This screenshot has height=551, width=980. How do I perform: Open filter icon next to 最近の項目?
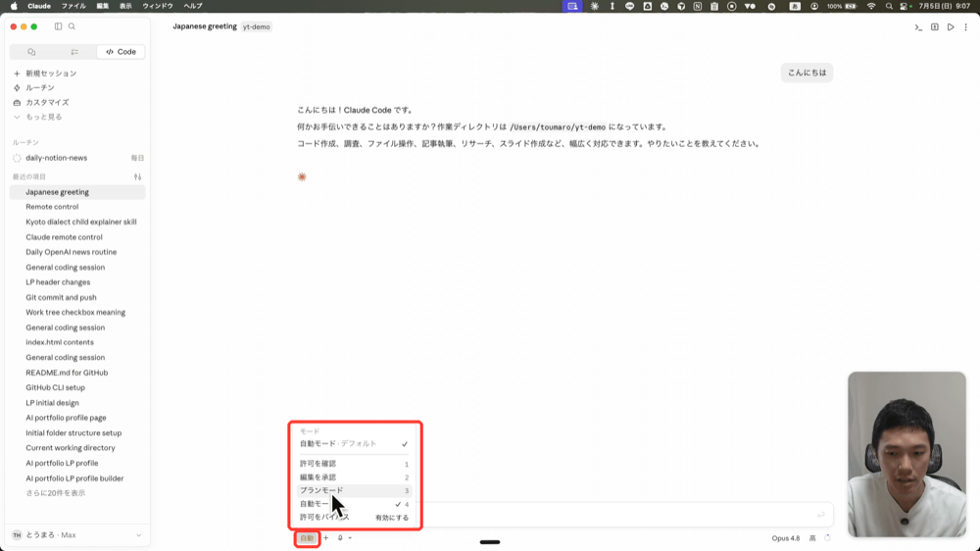[x=137, y=177]
